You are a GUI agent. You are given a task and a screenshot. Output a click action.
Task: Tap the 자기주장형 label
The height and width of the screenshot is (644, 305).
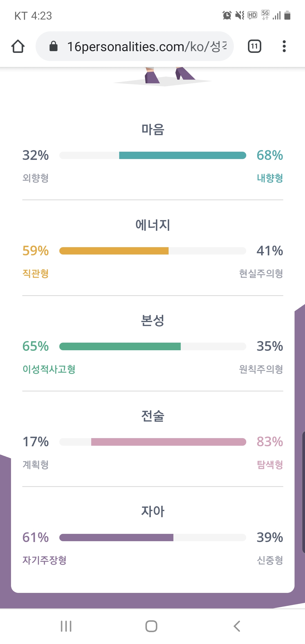point(44,560)
